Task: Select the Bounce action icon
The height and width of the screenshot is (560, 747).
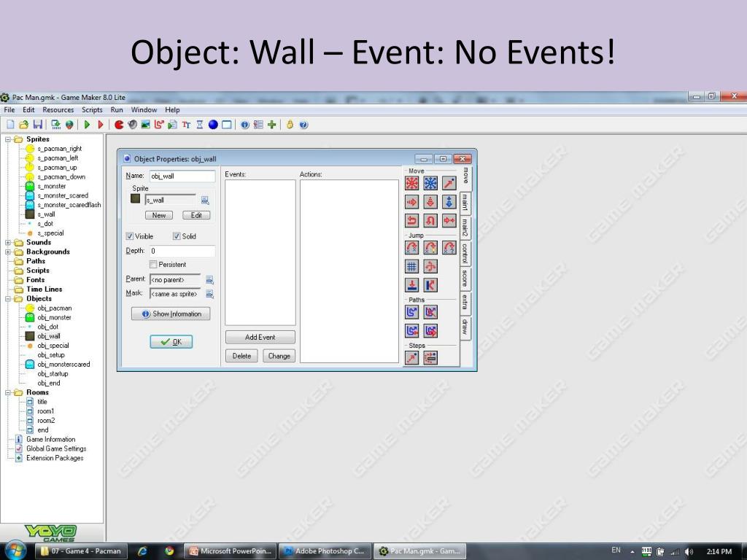Action: tap(430, 285)
